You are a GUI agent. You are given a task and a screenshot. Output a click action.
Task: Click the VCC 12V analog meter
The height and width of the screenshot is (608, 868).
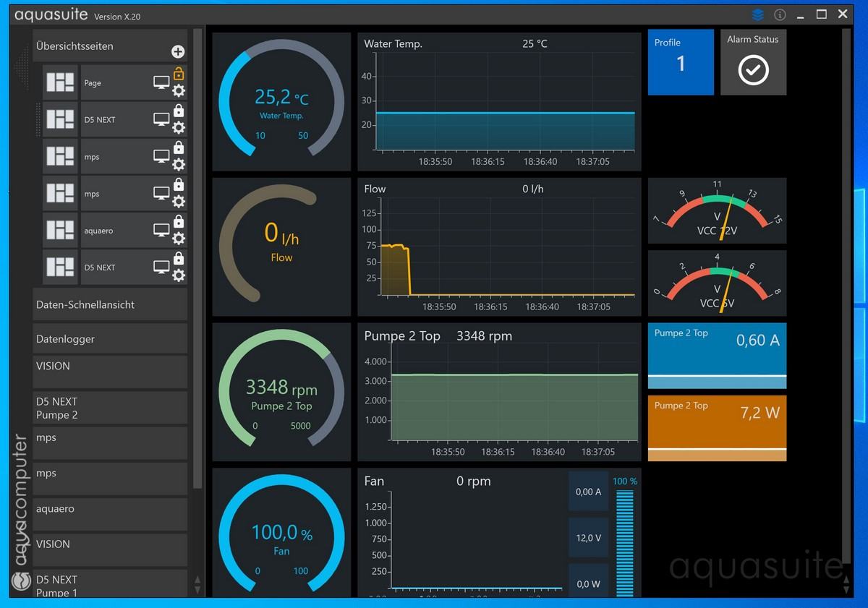click(x=717, y=211)
